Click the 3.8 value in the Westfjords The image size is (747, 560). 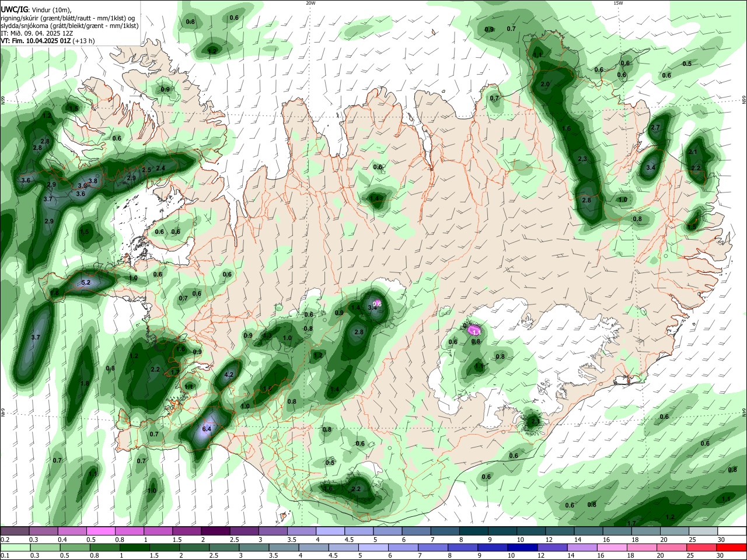[92, 181]
